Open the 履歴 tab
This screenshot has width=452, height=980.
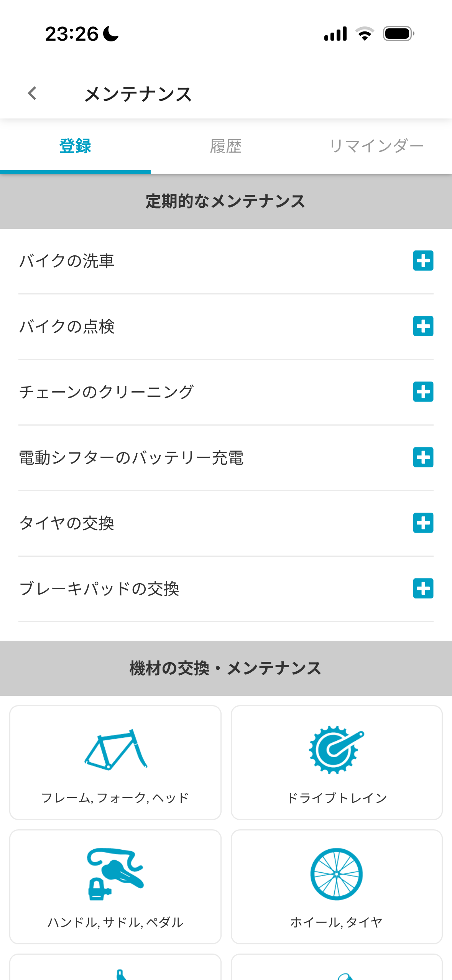(x=226, y=146)
